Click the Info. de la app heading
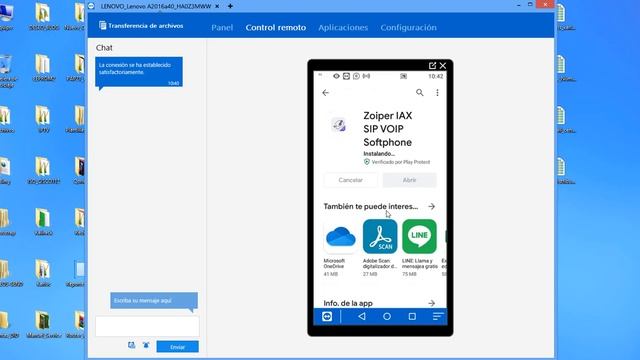Viewport: 640px width, 360px height. [348, 303]
